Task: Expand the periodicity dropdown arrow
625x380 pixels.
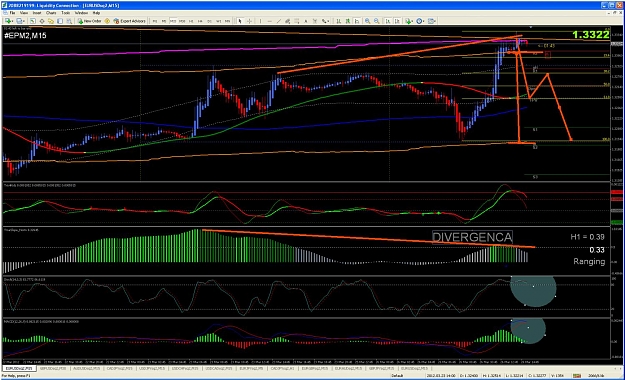Action: coord(423,21)
